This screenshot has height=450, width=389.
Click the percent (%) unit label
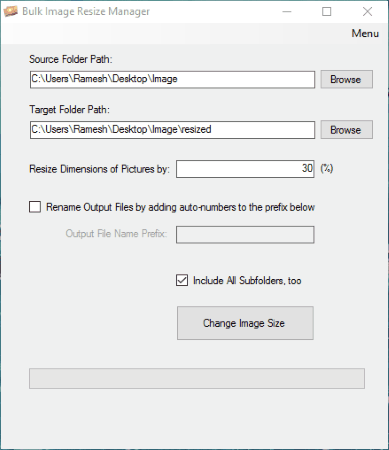pyautogui.click(x=327, y=169)
